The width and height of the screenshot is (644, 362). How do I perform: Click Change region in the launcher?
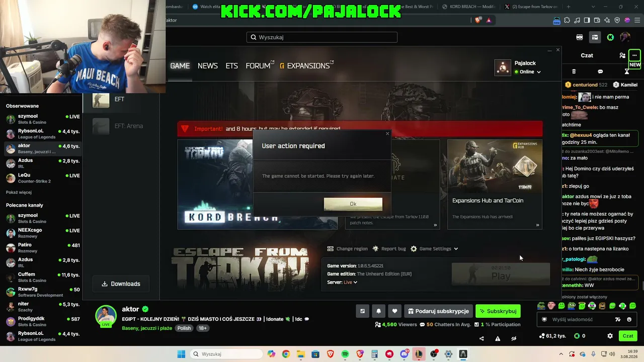point(348,249)
